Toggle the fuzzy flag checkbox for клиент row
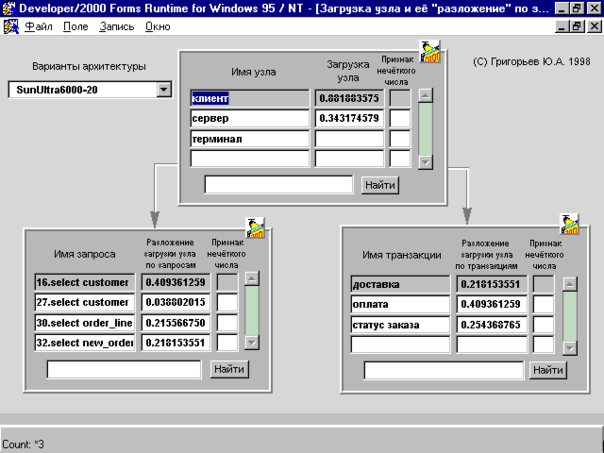Screen dimensions: 604x453 tap(400, 98)
